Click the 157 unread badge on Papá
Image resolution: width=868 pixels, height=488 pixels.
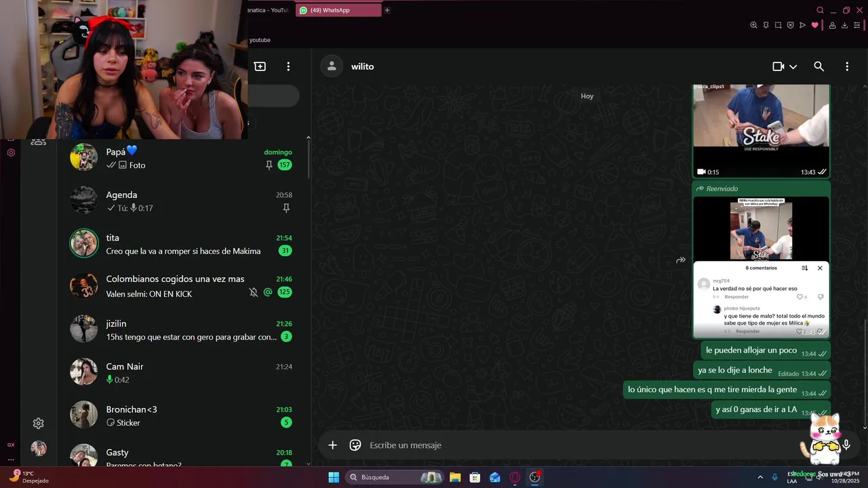point(285,165)
